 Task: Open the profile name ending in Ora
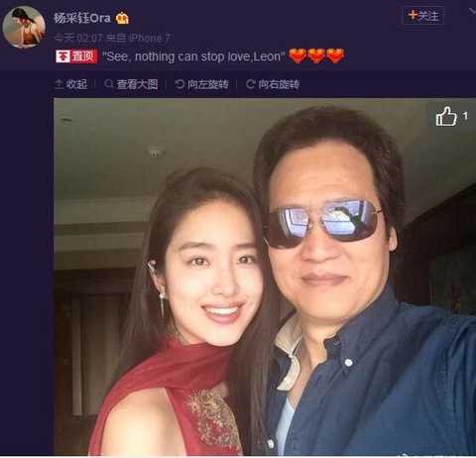tap(82, 18)
